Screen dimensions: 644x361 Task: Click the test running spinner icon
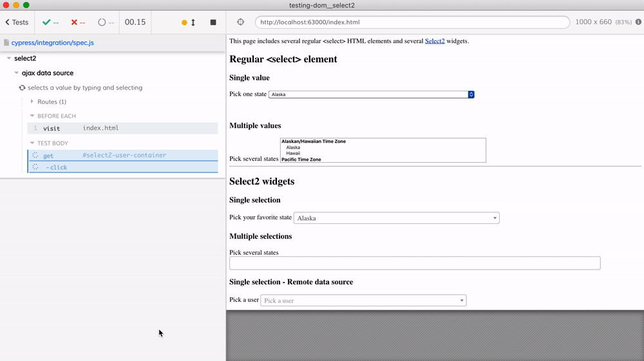22,88
